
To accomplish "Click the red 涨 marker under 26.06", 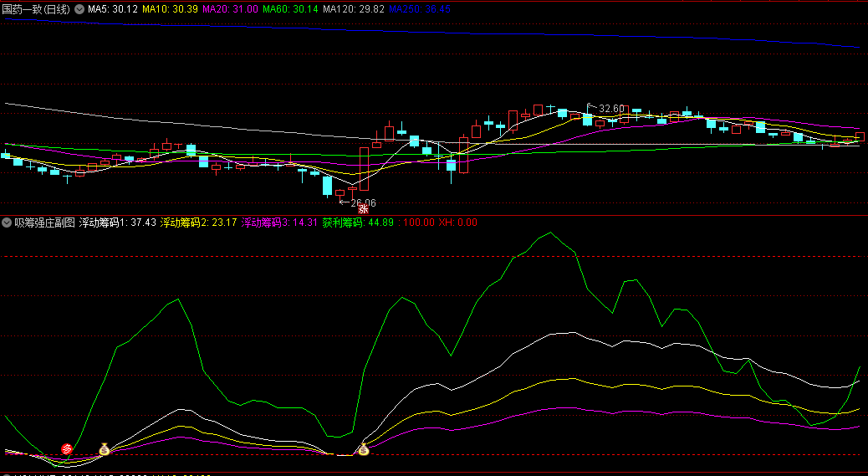I will [x=363, y=208].
